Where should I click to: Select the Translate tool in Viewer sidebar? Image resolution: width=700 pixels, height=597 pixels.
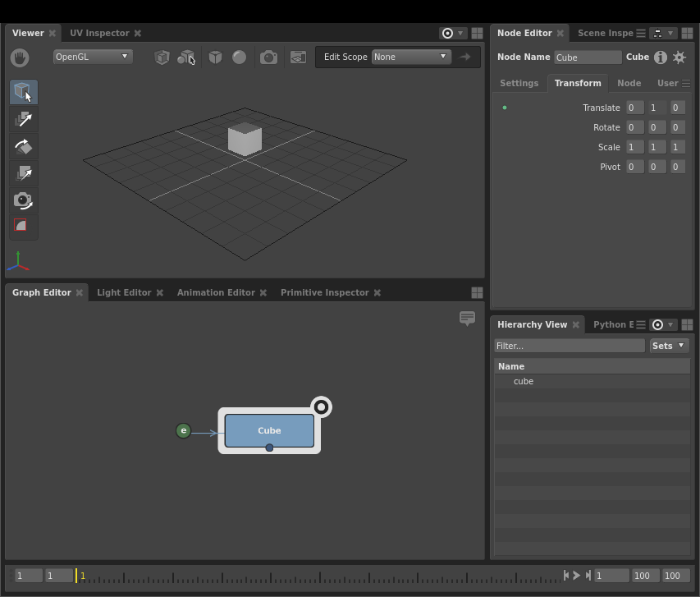click(24, 119)
